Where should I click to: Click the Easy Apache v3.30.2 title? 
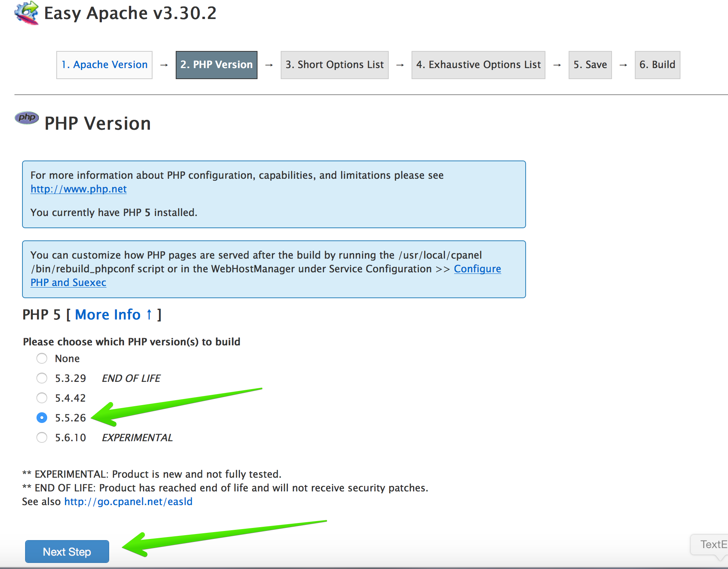point(130,13)
